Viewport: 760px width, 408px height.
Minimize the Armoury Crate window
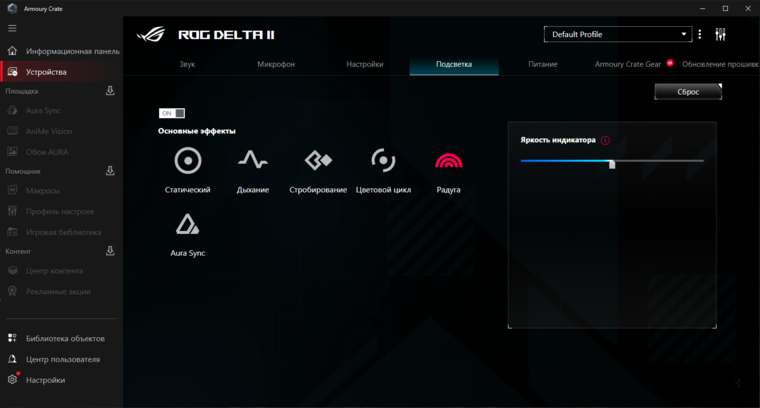[703, 8]
